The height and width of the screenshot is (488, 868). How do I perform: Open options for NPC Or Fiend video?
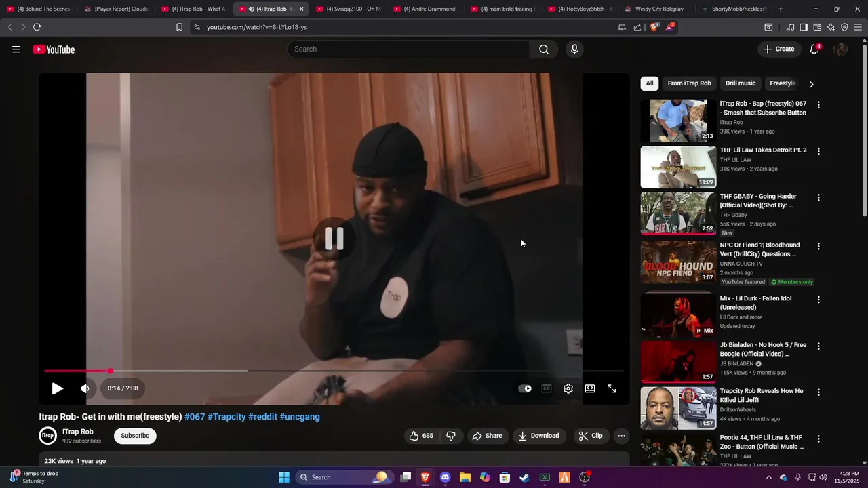pyautogui.click(x=818, y=246)
